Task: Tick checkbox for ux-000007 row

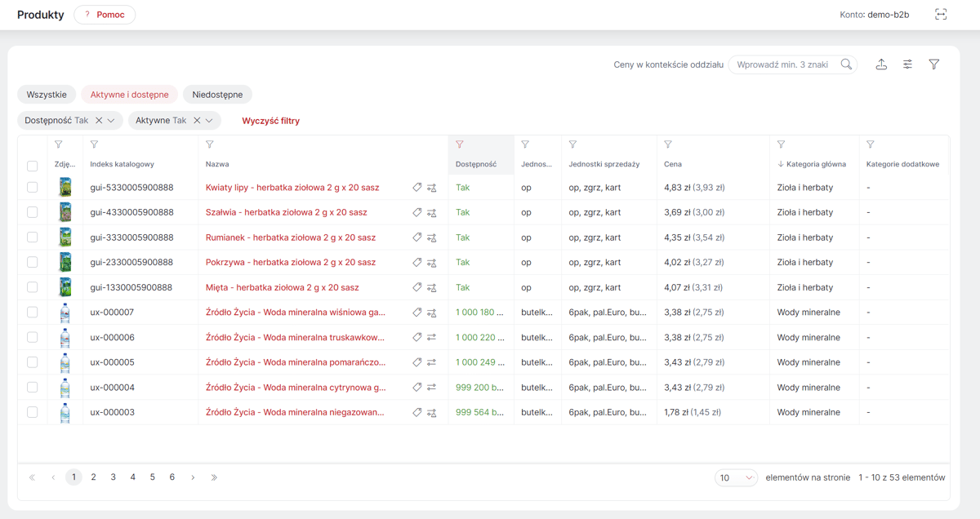Action: [x=33, y=313]
